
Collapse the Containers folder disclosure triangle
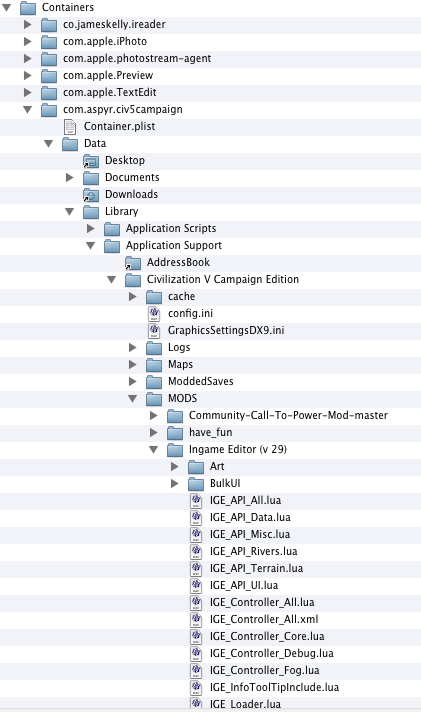click(7, 7)
